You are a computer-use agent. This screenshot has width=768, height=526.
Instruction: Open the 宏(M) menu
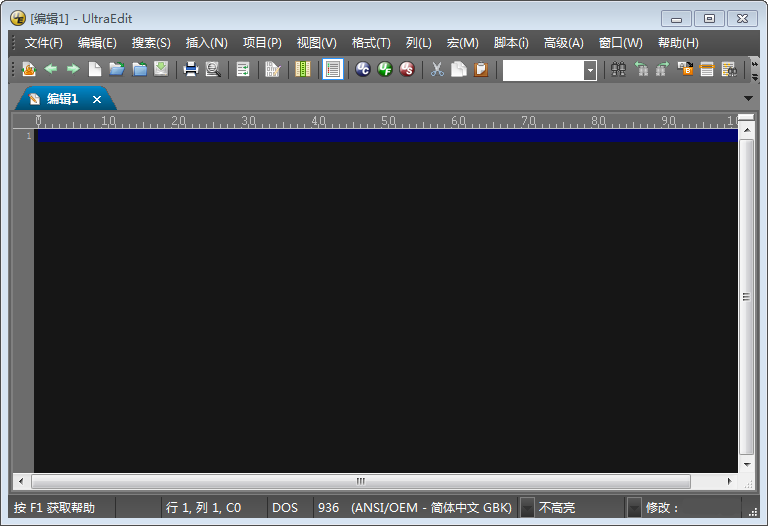coord(462,43)
